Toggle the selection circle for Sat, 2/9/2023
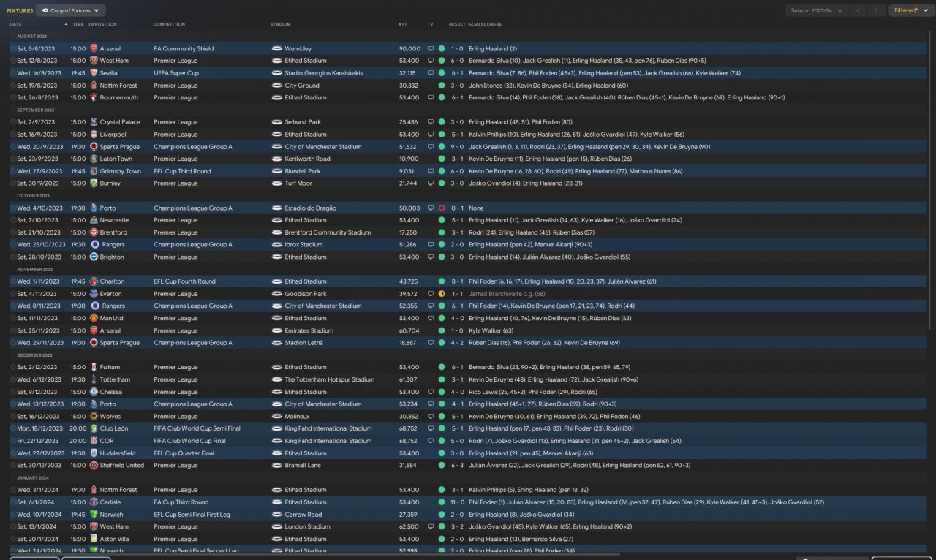This screenshot has height=560, width=936. coord(13,122)
